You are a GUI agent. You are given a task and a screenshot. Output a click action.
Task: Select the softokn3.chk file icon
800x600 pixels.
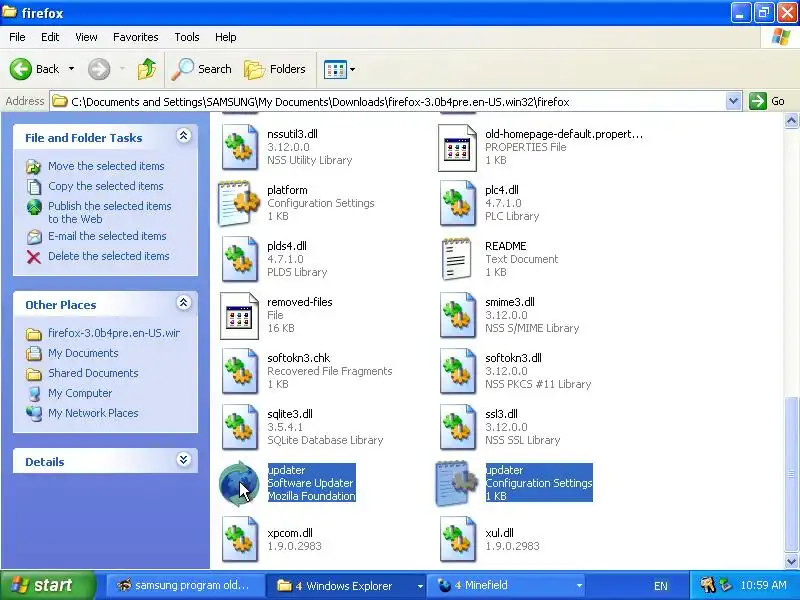pyautogui.click(x=239, y=371)
